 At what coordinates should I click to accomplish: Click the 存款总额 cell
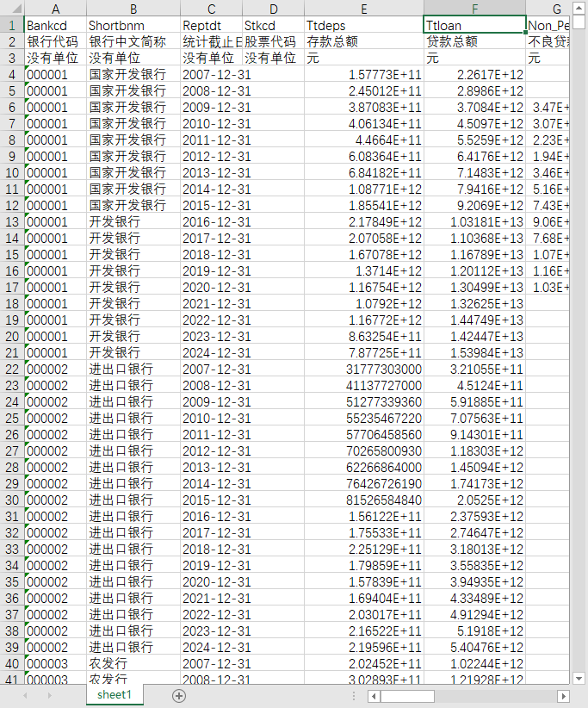click(x=364, y=41)
